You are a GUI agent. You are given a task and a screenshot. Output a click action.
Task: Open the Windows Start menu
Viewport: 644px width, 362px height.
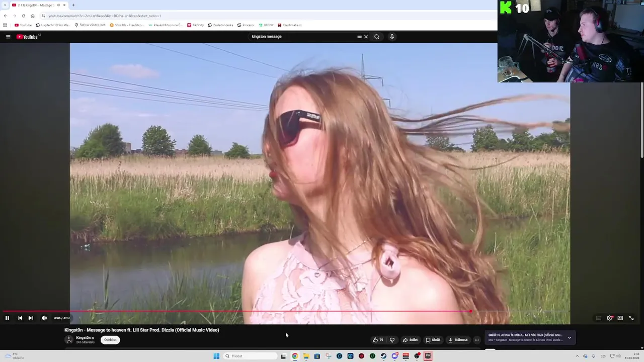click(216, 356)
